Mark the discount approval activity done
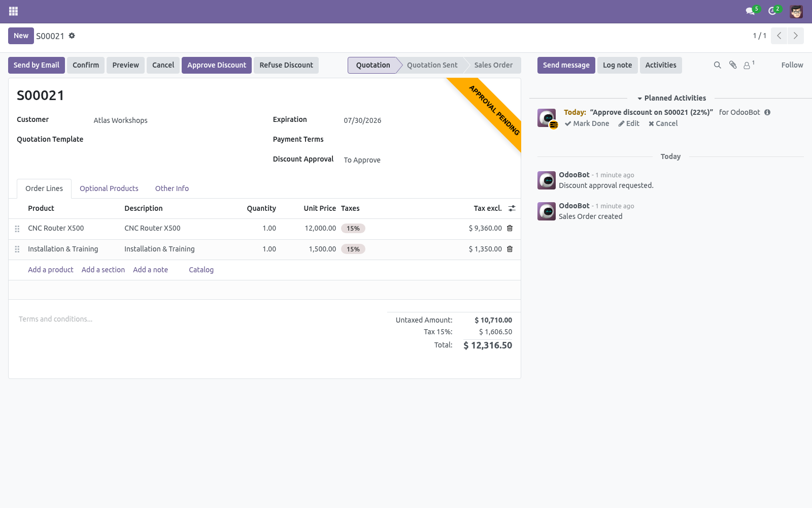The width and height of the screenshot is (812, 508). pos(587,123)
